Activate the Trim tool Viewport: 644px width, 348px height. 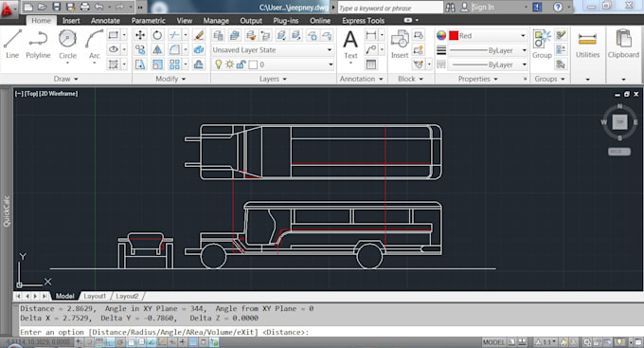[x=174, y=35]
